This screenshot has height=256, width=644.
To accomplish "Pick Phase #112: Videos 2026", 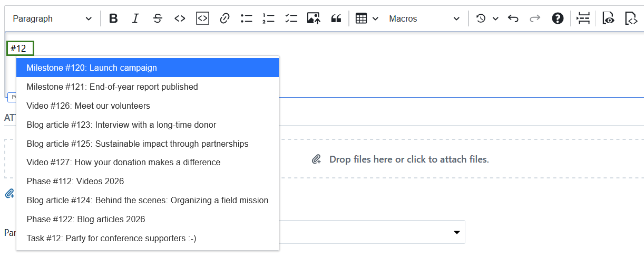I will point(148,181).
